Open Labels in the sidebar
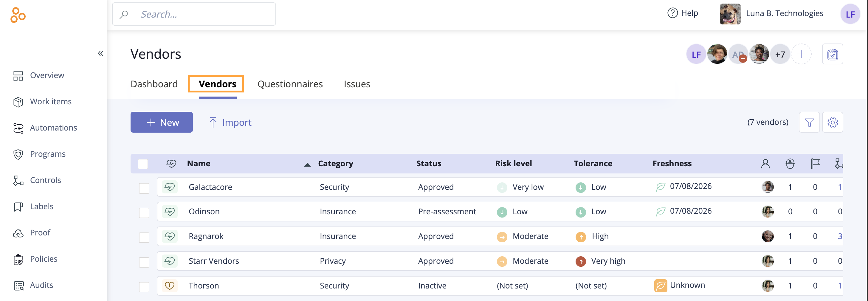 (x=41, y=206)
